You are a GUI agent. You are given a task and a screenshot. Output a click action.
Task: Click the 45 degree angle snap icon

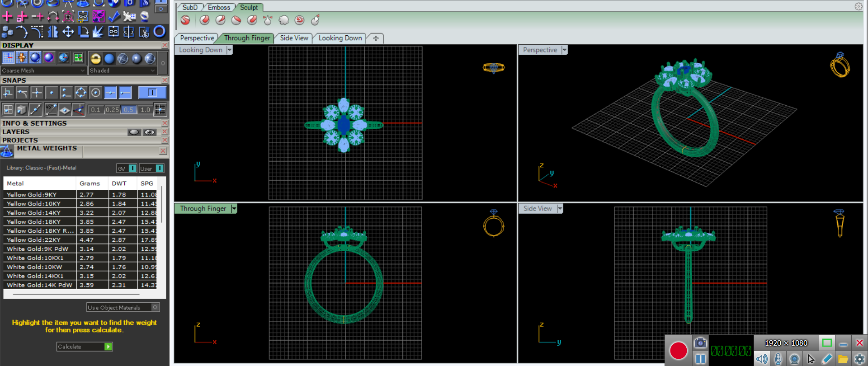51,109
